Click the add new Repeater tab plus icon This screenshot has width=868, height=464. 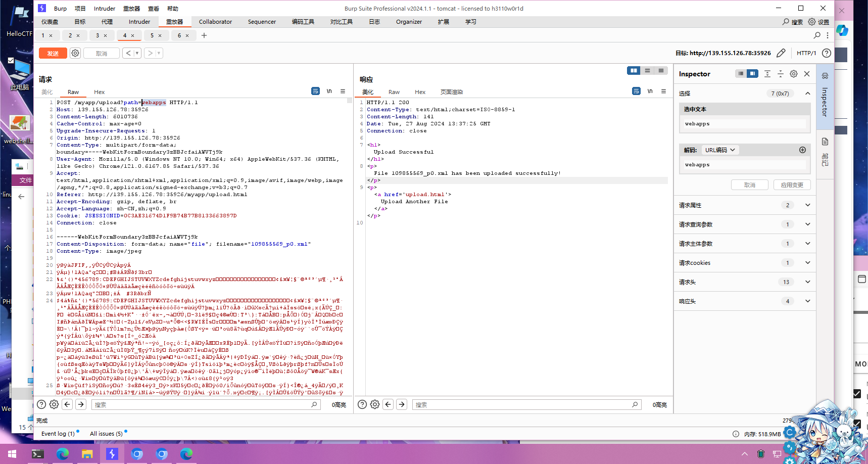coord(204,35)
